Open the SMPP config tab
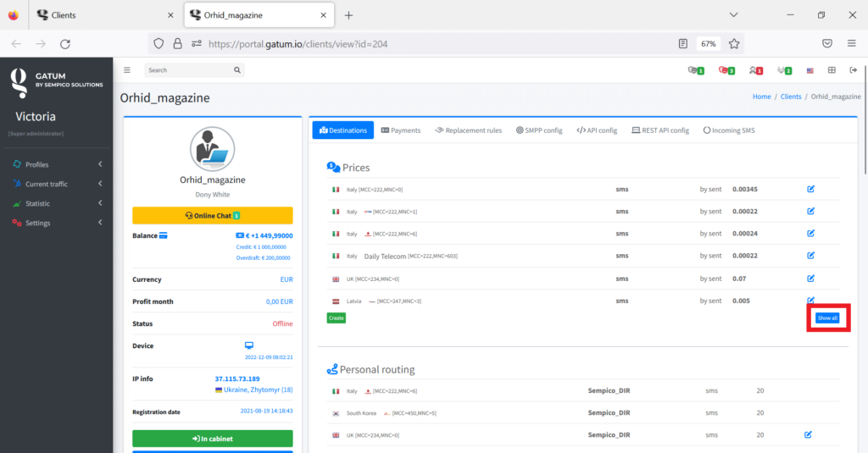Viewport: 868px width, 453px height. pyautogui.click(x=539, y=130)
